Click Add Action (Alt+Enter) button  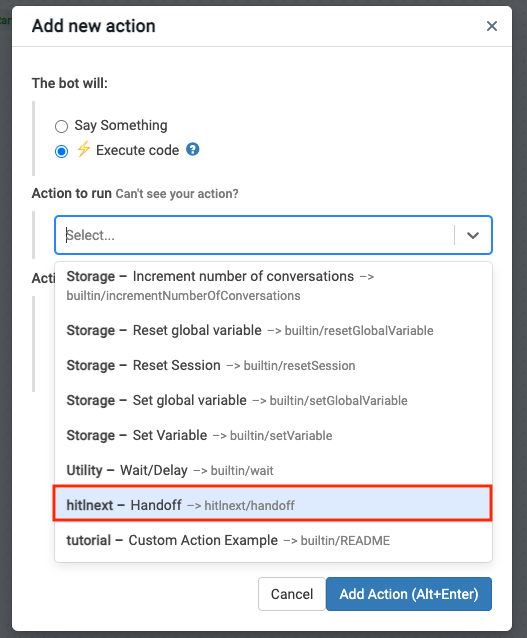click(409, 594)
